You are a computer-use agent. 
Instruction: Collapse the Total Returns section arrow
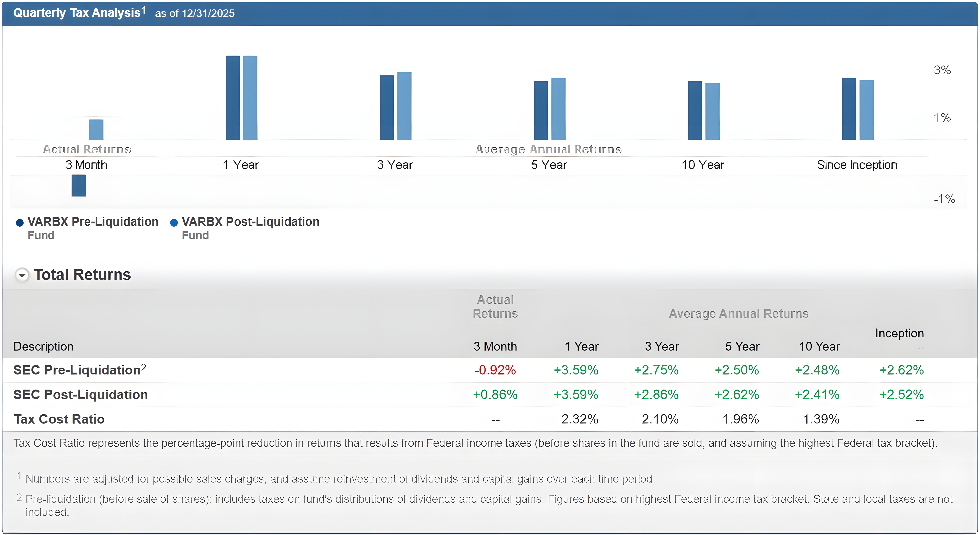(x=22, y=275)
